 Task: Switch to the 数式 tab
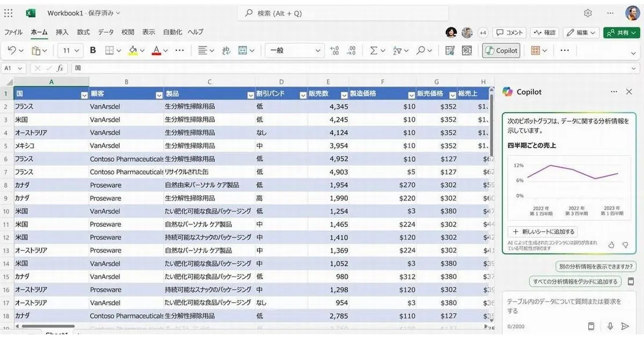tap(83, 32)
